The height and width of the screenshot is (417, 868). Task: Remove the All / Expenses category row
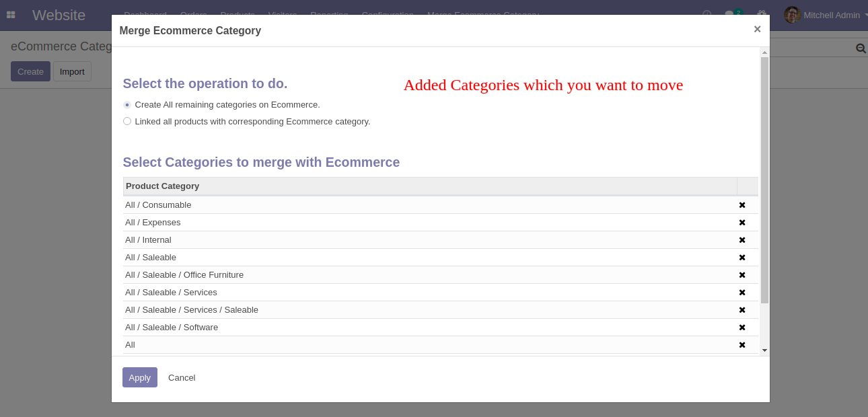click(x=742, y=223)
